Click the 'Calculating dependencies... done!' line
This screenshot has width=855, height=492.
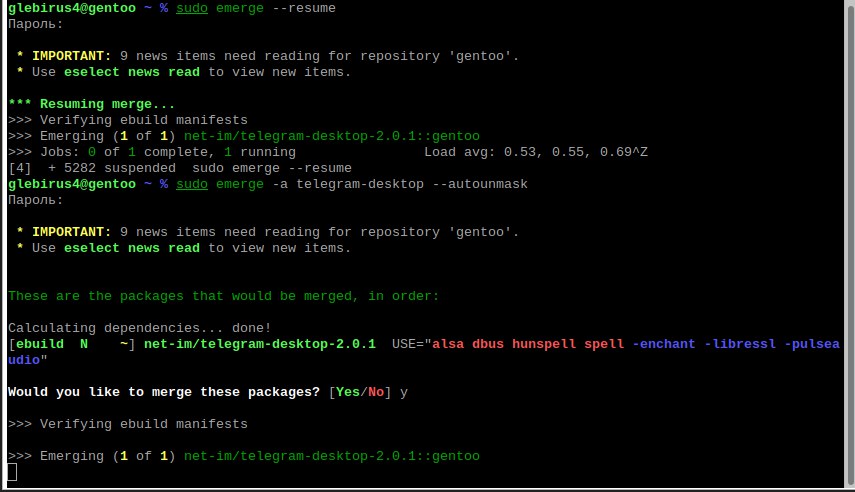140,328
